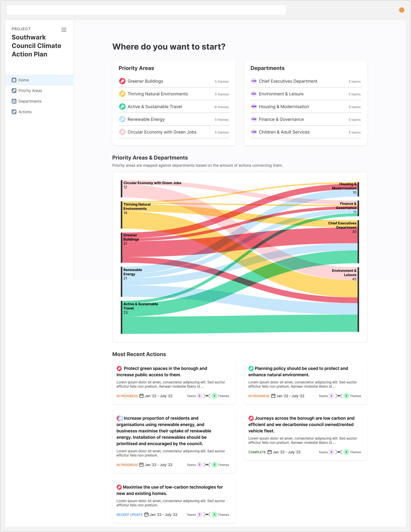The width and height of the screenshot is (411, 532).
Task: Click '5 teams' in Finance & Governance row
Action: [x=355, y=119]
